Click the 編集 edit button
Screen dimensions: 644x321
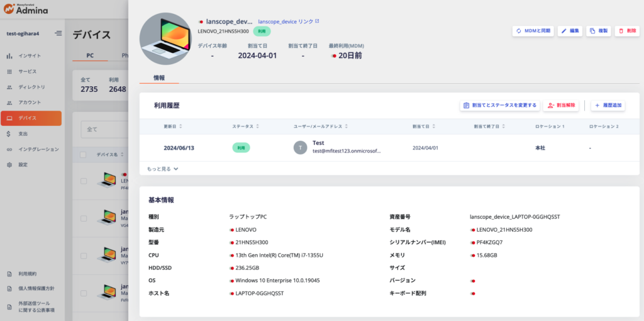(570, 31)
